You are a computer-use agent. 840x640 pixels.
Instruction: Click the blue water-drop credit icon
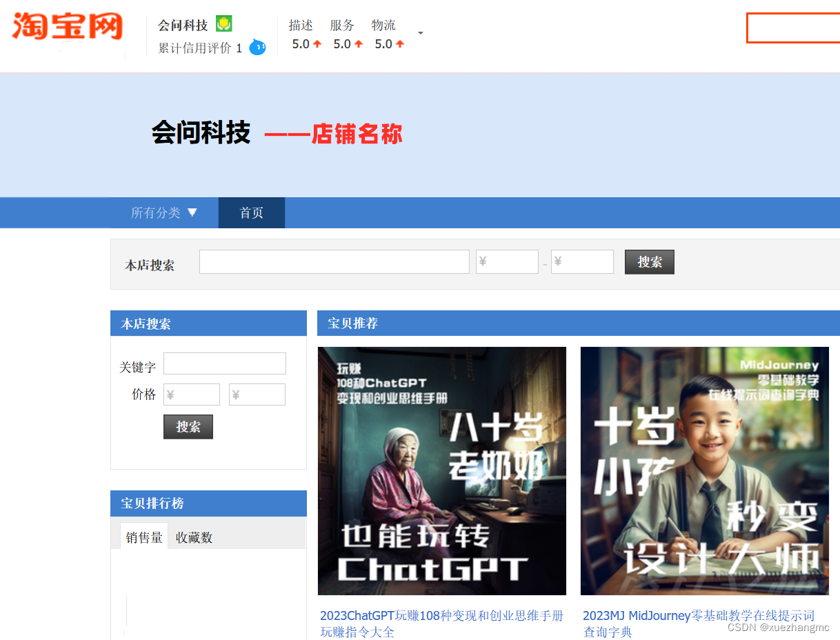tap(257, 47)
